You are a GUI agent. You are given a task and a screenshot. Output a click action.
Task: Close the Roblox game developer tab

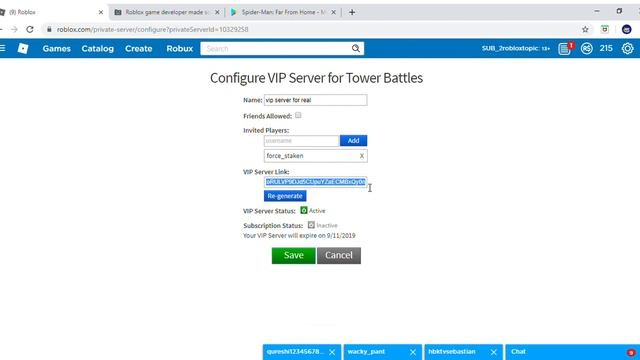pyautogui.click(x=217, y=12)
